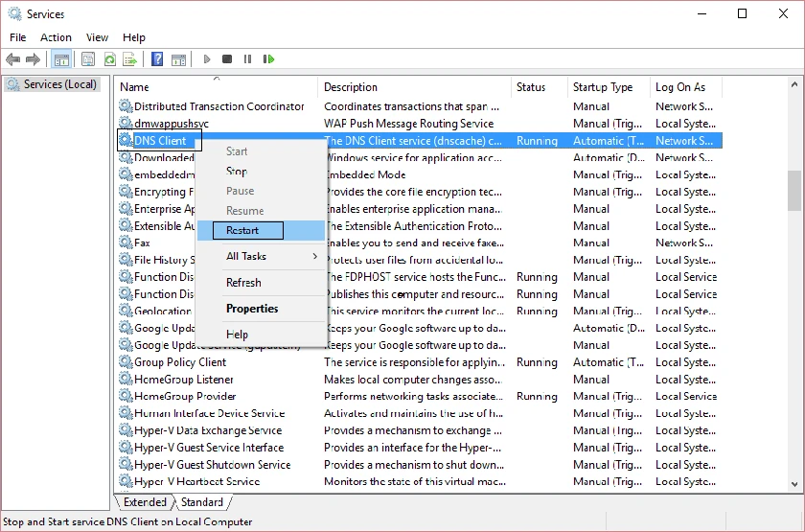805x532 pixels.
Task: Select Hyper-V Heartbeat Service row
Action: (x=420, y=481)
